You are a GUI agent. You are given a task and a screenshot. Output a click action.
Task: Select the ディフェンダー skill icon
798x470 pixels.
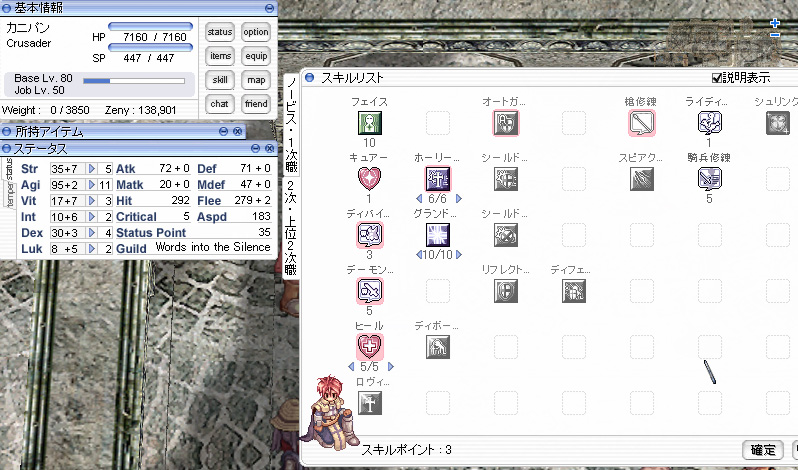click(x=574, y=291)
